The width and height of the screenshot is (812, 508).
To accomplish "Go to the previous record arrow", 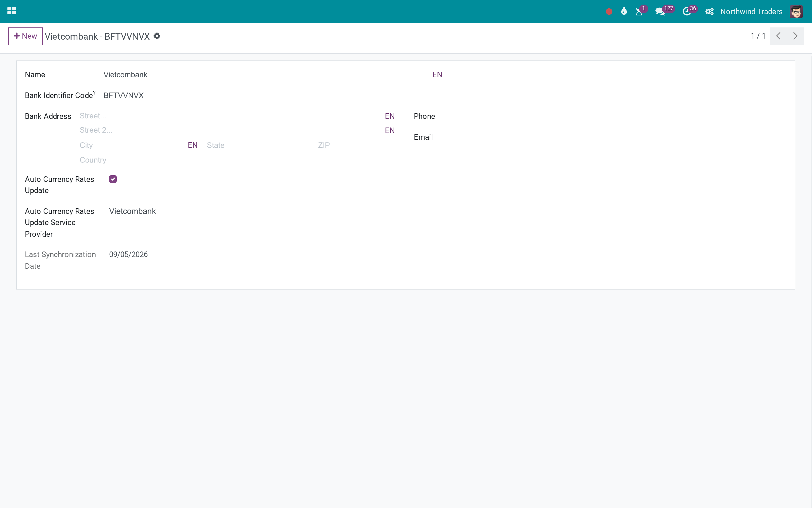I will click(x=778, y=36).
